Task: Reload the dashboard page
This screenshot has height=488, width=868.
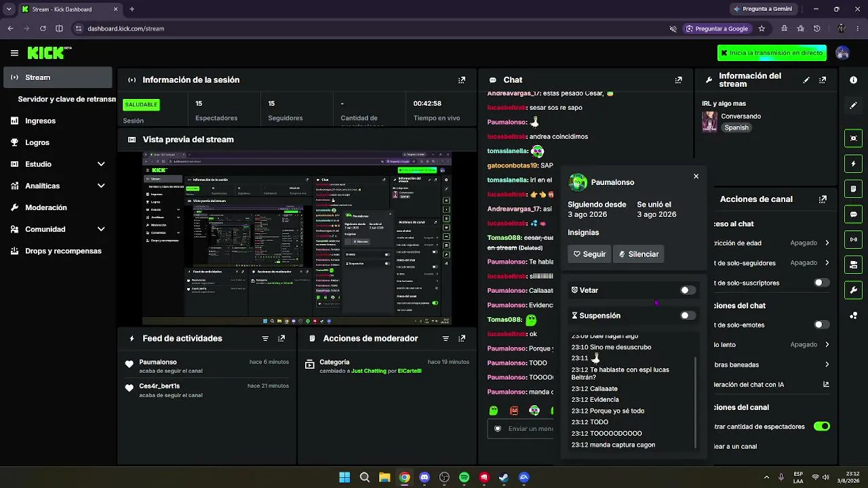Action: coord(43,28)
